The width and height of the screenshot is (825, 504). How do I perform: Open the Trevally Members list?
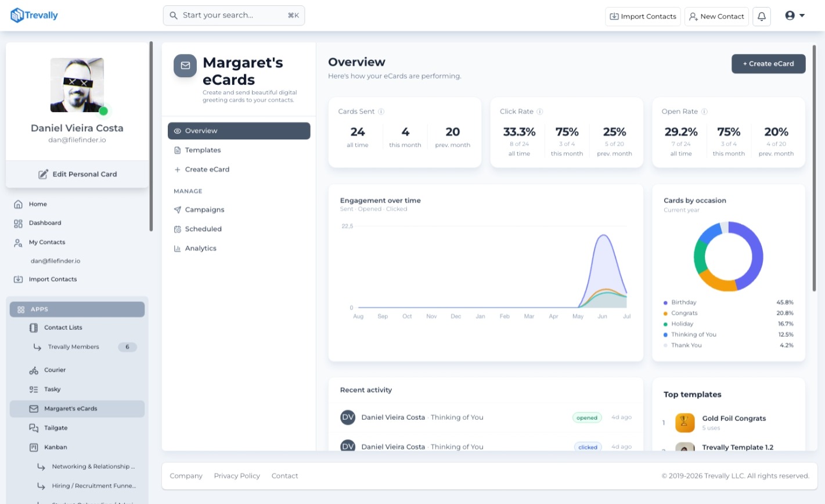(74, 347)
